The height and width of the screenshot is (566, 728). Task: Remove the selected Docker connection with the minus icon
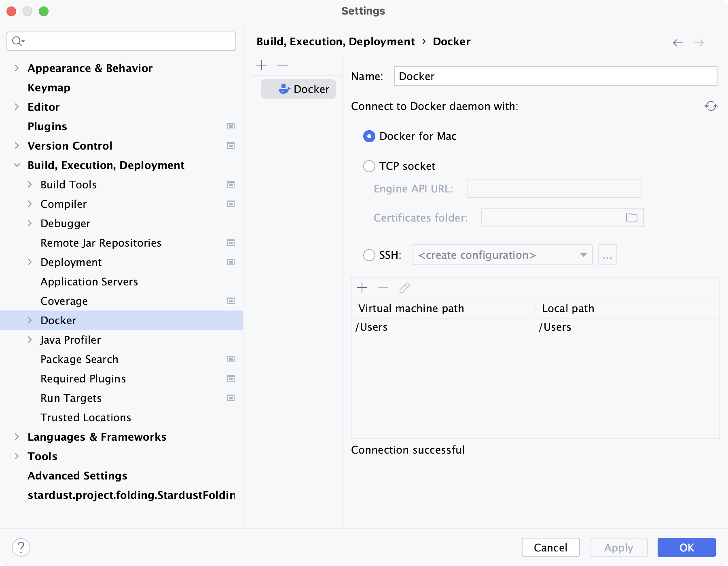tap(283, 65)
